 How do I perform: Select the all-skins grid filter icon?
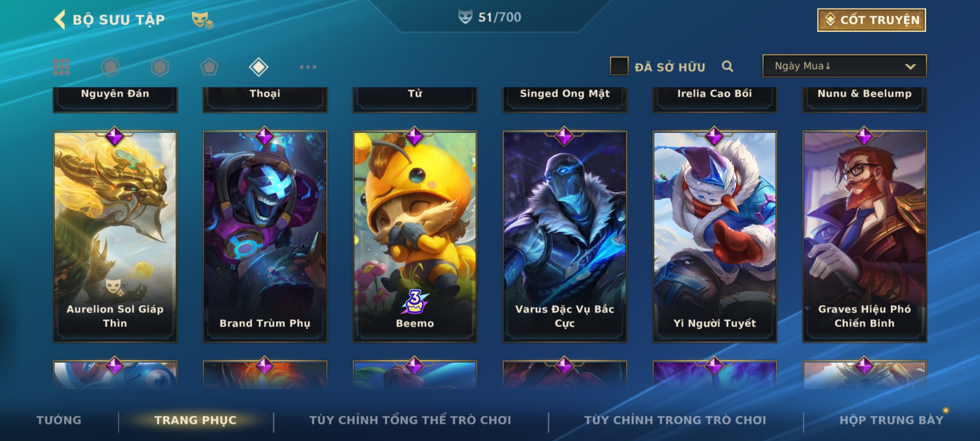61,67
